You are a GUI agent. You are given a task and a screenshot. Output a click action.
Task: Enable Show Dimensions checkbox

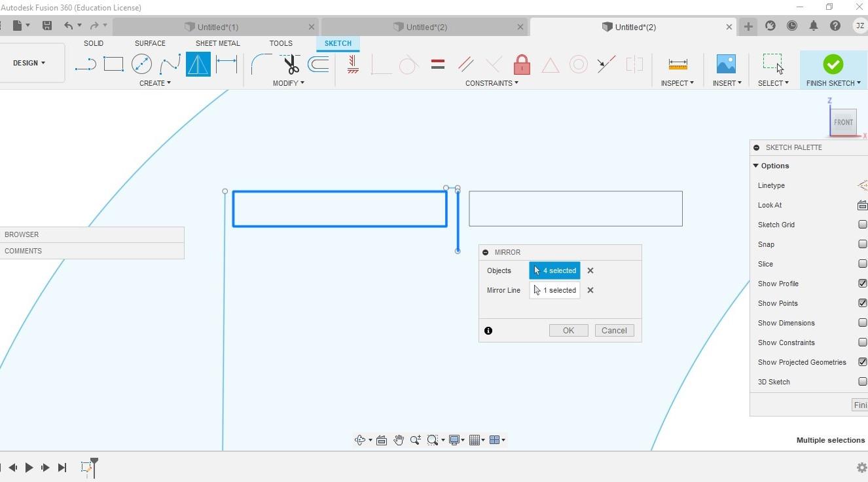(x=863, y=323)
